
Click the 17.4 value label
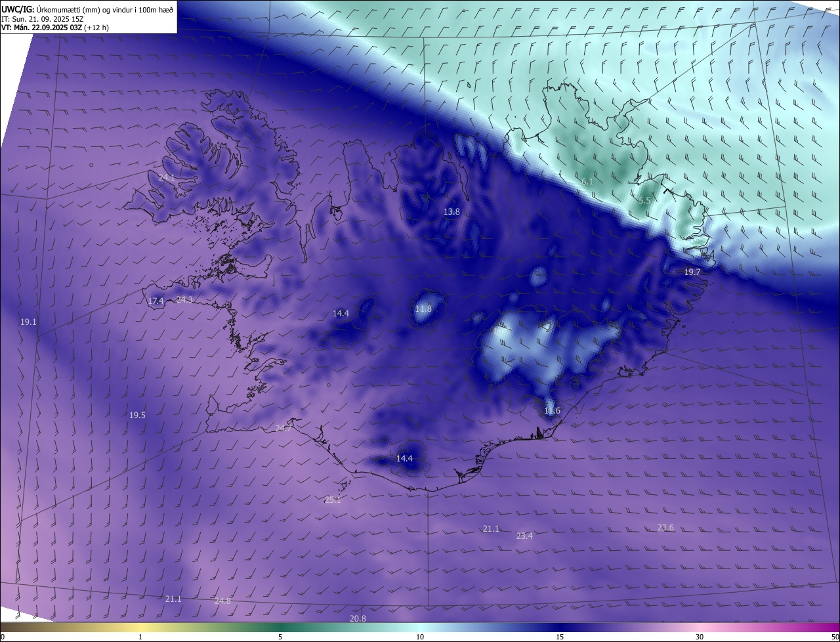pyautogui.click(x=156, y=301)
